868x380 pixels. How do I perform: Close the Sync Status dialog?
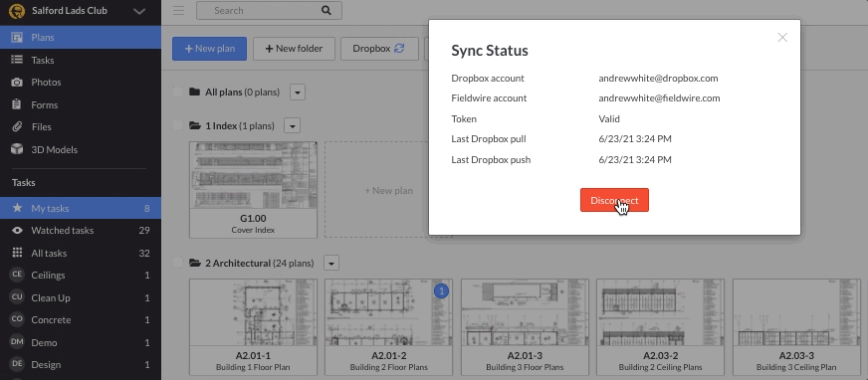[782, 37]
